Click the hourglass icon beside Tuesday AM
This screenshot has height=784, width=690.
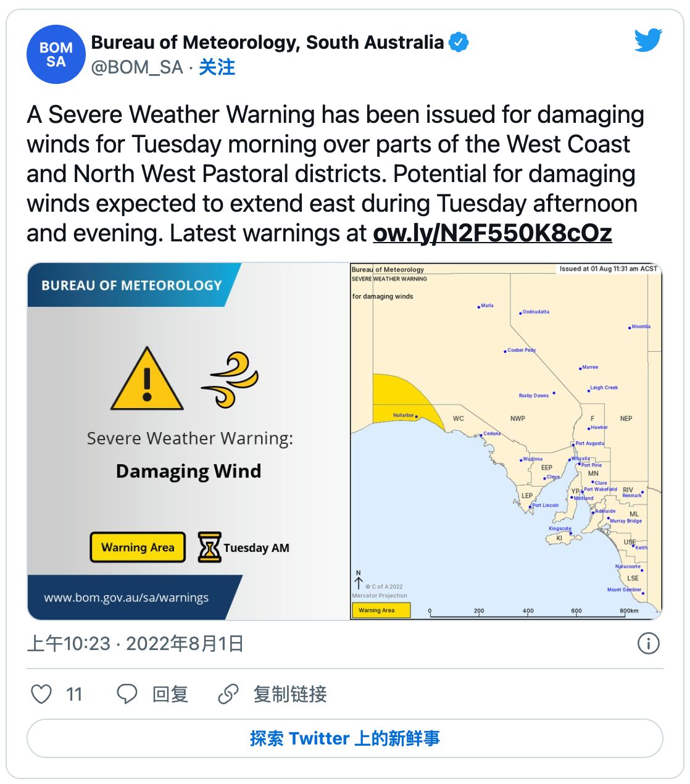[x=209, y=547]
